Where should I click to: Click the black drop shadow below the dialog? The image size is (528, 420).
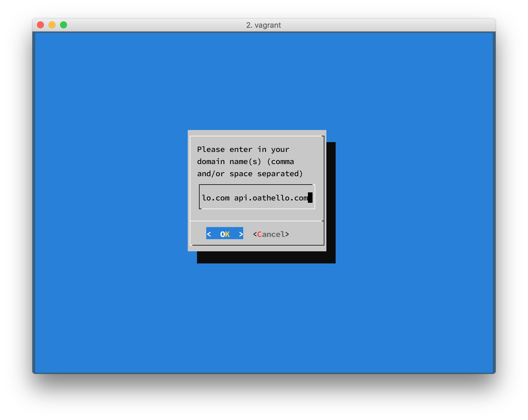(x=266, y=257)
